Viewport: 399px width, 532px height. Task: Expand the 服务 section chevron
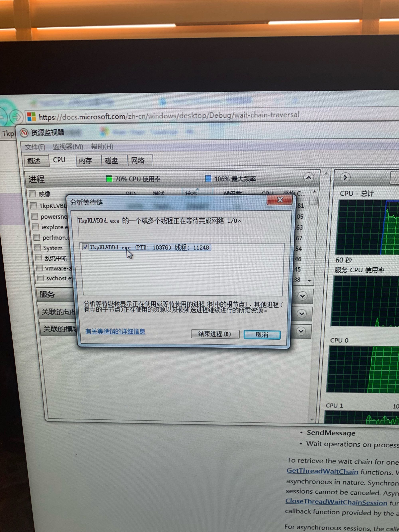tap(303, 296)
